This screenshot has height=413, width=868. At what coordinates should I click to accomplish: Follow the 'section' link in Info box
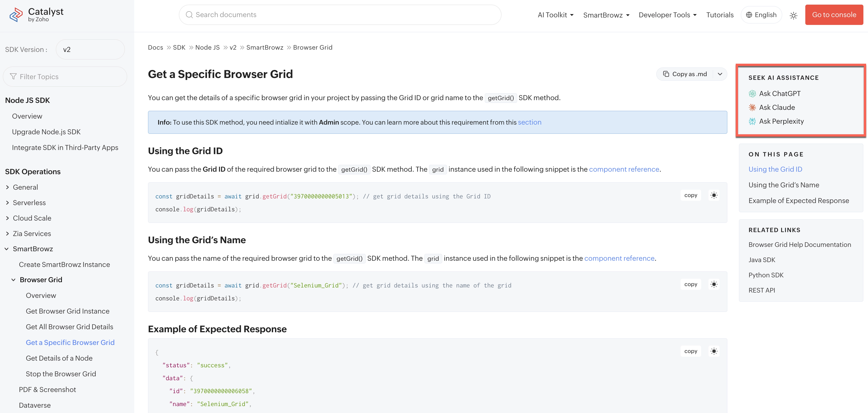(x=530, y=122)
